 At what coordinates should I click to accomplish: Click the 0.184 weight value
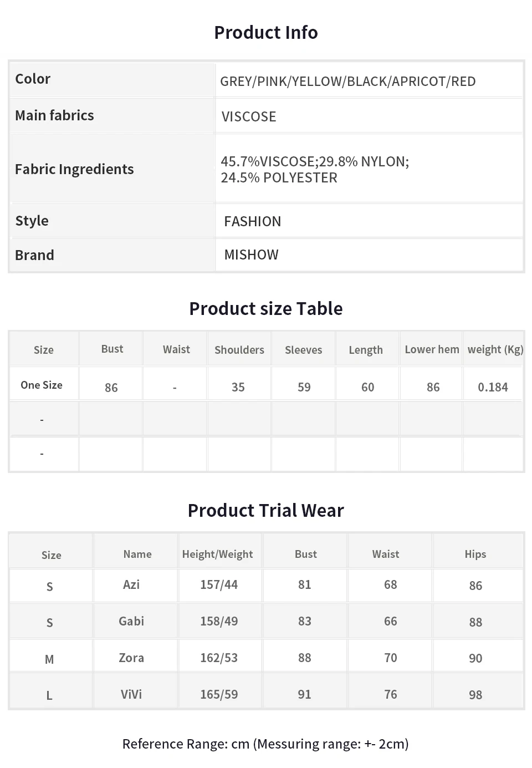[x=493, y=387]
